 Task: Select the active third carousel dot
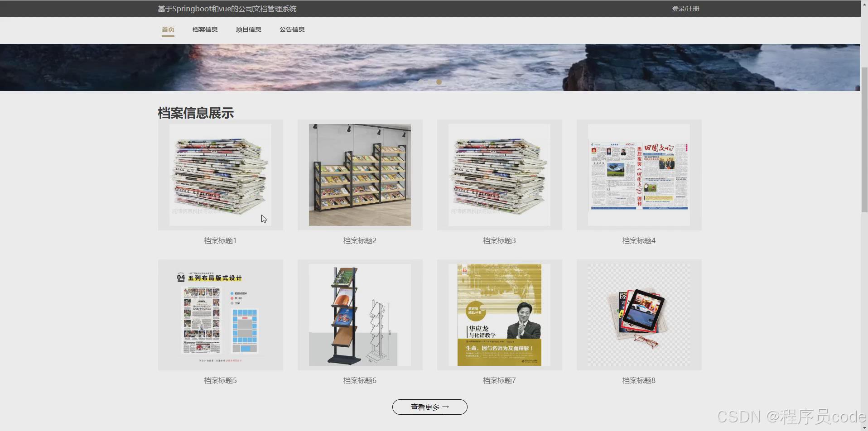439,82
